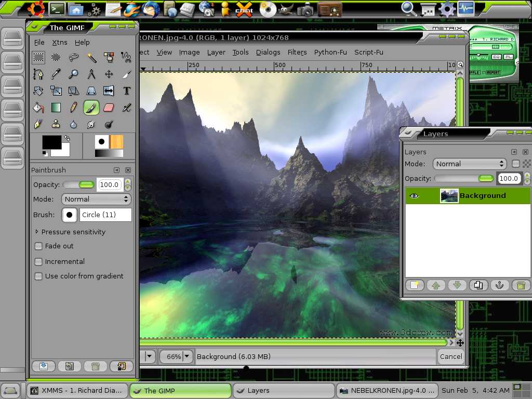Toggle the Layers keep transparency checkbox
Image resolution: width=532 pixels, height=399 pixels.
coord(516,164)
